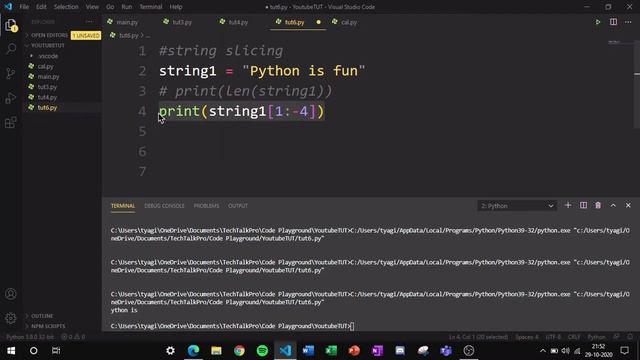
Task: Open Source Control view
Action: (x=11, y=73)
